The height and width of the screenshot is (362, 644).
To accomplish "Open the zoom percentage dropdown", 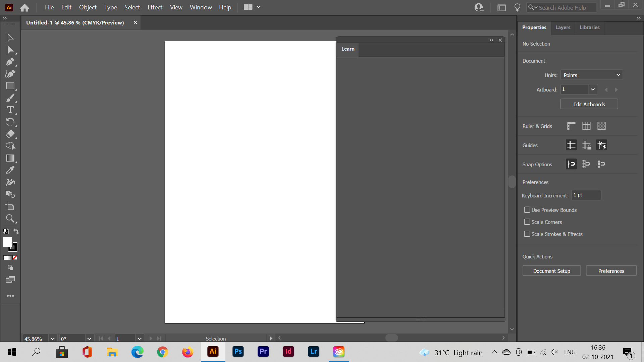I will pos(52,339).
